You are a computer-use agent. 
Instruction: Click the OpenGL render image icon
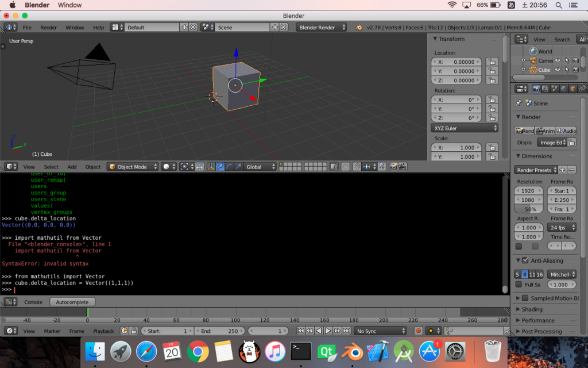click(393, 167)
